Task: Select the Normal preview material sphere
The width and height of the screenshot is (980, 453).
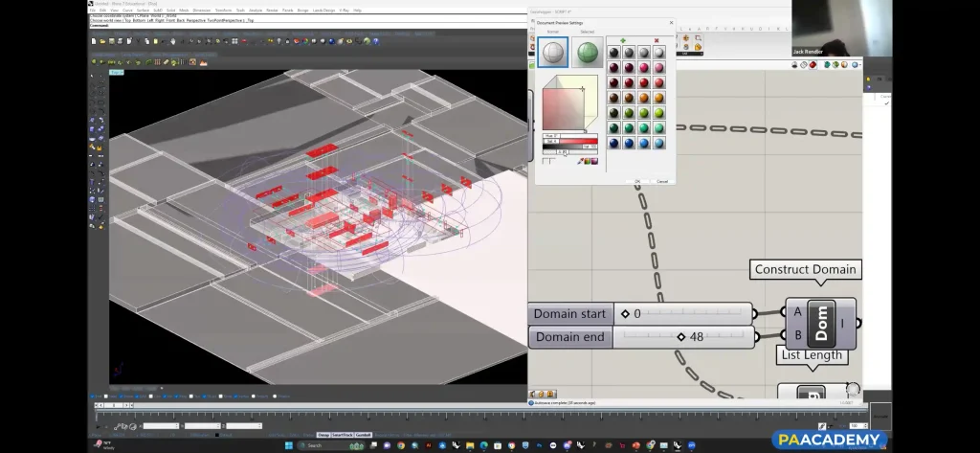Action: 552,53
